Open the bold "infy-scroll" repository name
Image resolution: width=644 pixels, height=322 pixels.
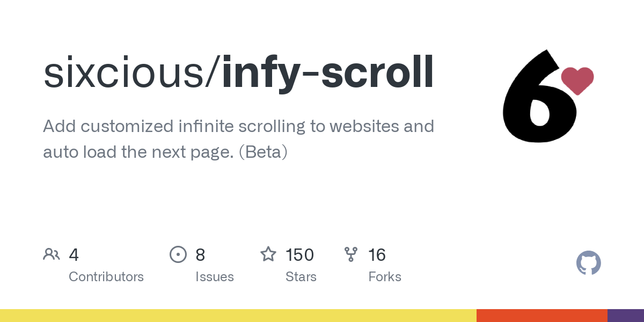327,72
